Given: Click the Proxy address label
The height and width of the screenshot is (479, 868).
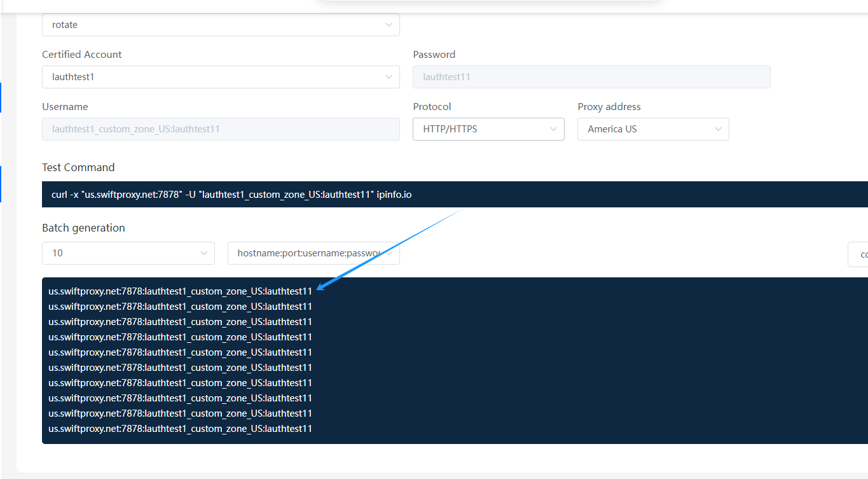Looking at the screenshot, I should click(609, 107).
